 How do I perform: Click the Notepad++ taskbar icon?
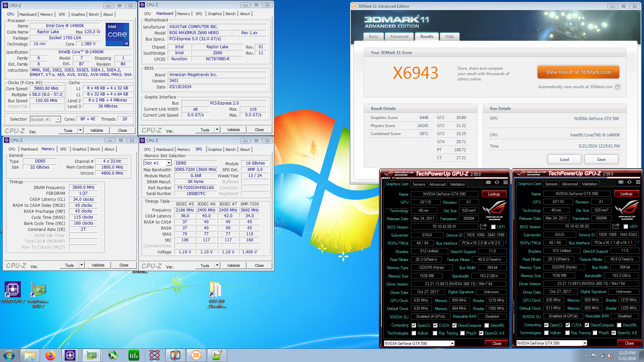point(217,355)
